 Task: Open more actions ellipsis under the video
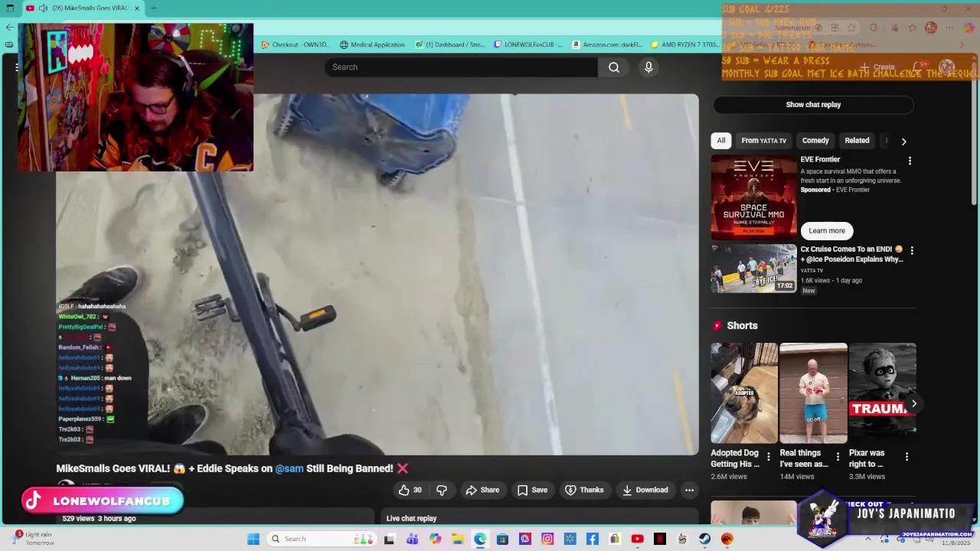[x=689, y=490]
